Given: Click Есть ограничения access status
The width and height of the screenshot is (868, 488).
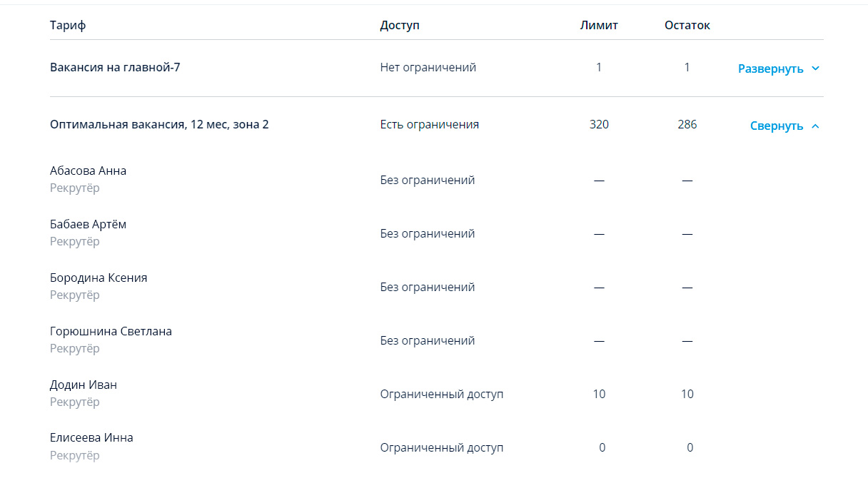Looking at the screenshot, I should pyautogui.click(x=429, y=124).
